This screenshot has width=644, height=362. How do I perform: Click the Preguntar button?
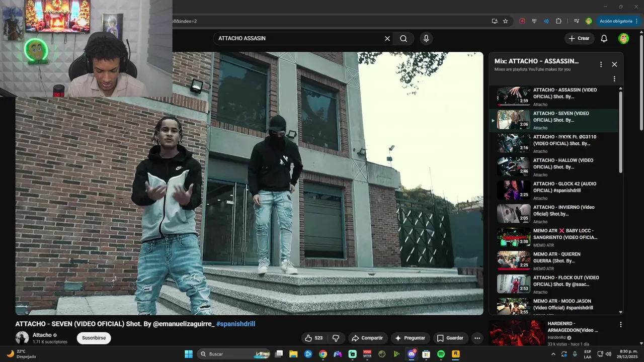411,338
